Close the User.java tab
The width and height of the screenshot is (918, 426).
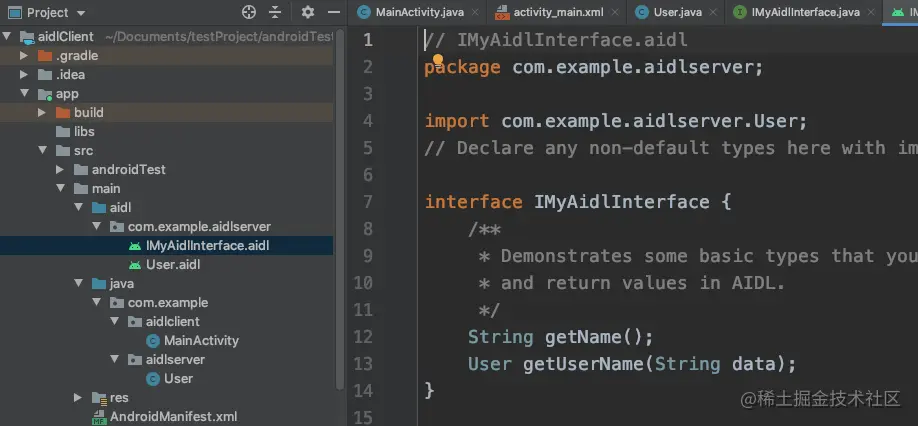[x=713, y=12]
